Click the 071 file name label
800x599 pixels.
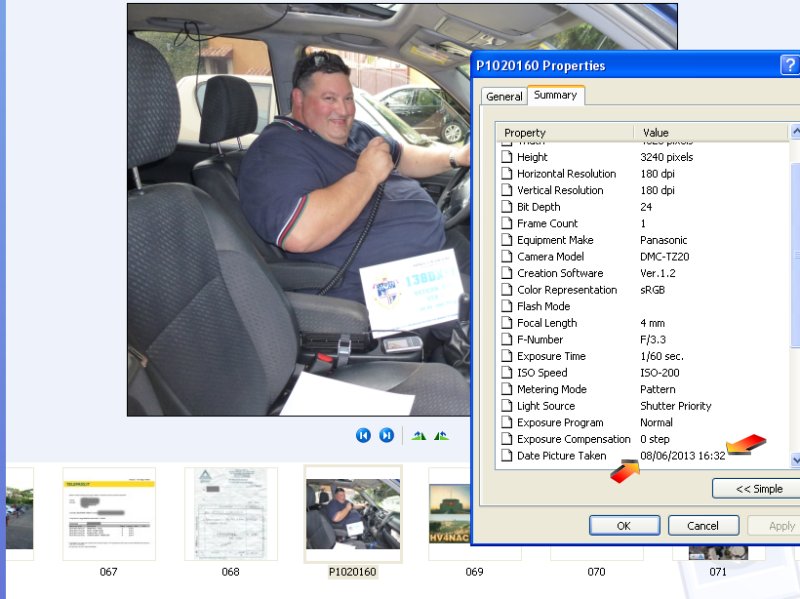pyautogui.click(x=718, y=572)
